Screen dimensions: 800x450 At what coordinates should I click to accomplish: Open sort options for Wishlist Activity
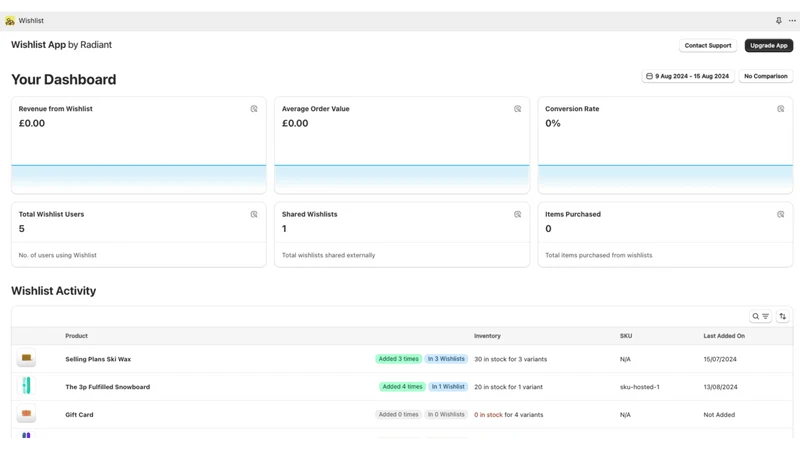[x=783, y=316]
